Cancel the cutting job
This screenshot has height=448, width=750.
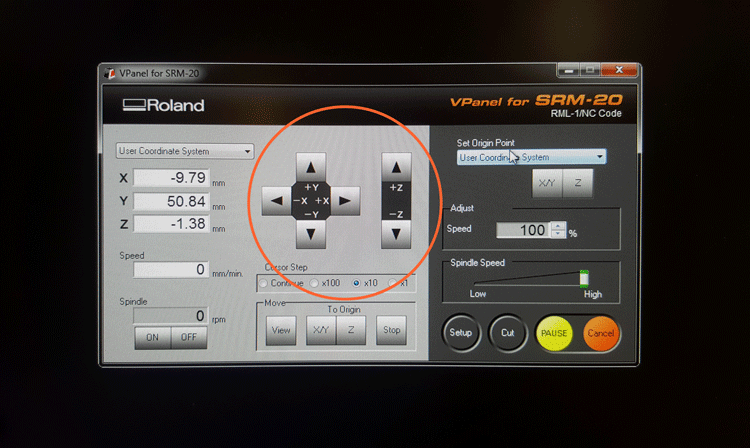601,333
